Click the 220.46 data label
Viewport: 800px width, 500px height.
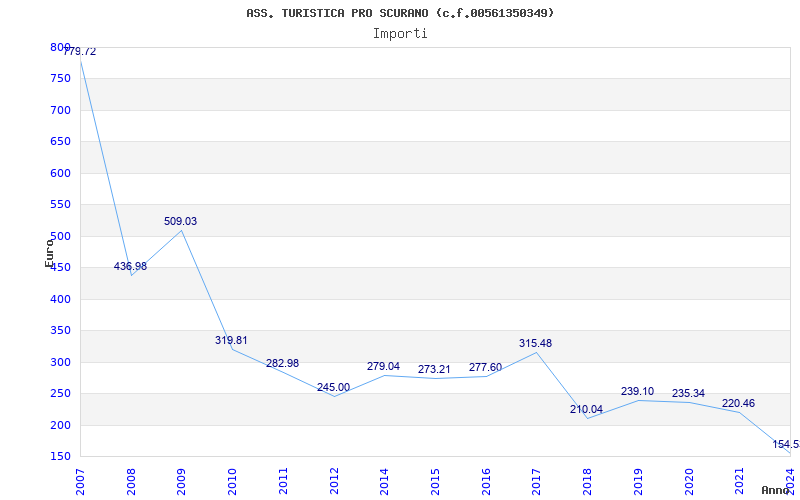point(738,403)
